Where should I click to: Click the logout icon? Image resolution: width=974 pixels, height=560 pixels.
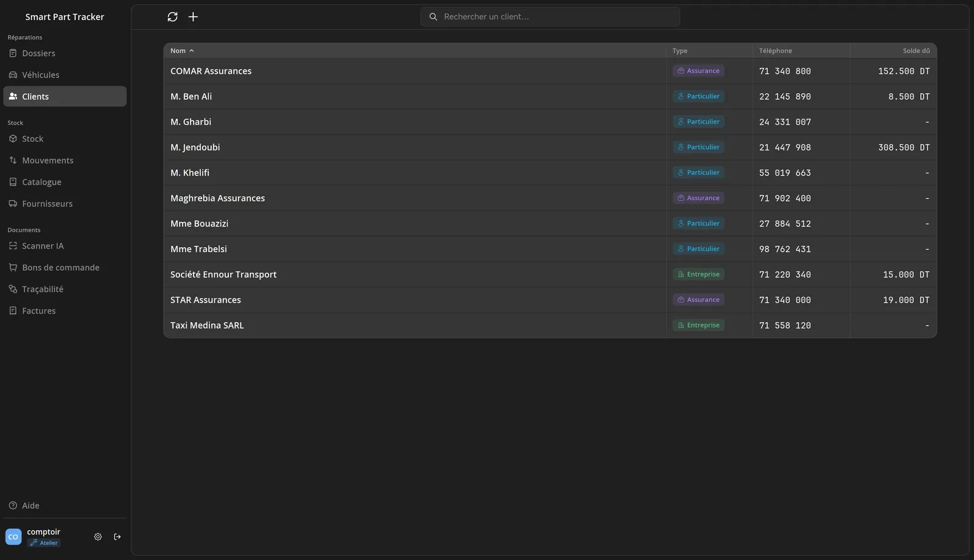(x=117, y=537)
